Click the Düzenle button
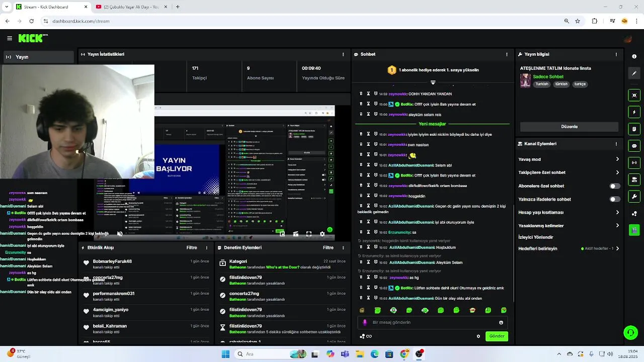Image resolution: width=644 pixels, height=362 pixels. (x=569, y=127)
